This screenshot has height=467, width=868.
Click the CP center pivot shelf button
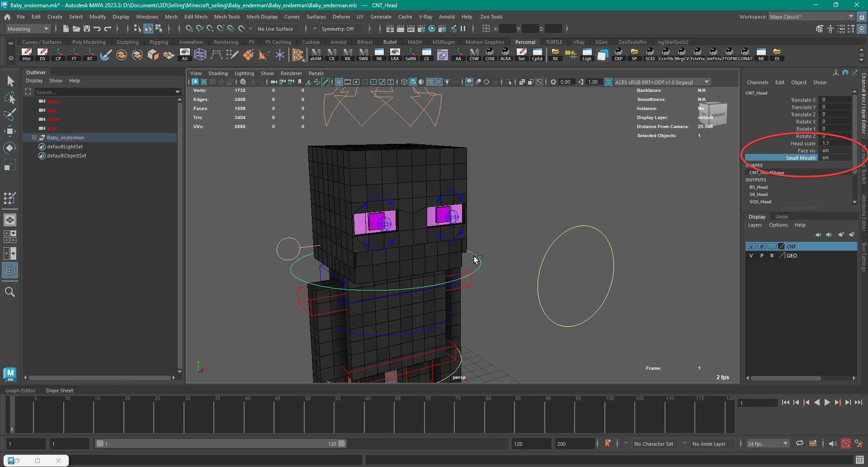click(x=58, y=55)
